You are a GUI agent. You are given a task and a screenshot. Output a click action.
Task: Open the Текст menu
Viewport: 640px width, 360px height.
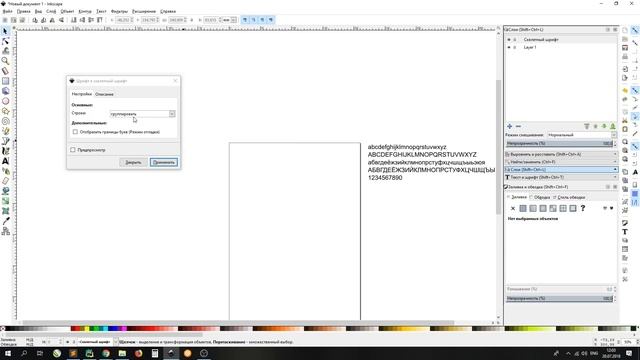(x=101, y=11)
